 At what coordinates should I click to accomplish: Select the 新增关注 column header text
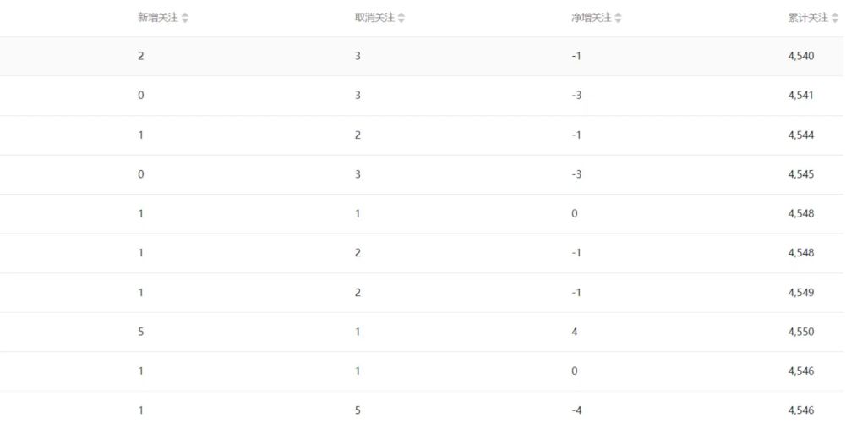158,18
